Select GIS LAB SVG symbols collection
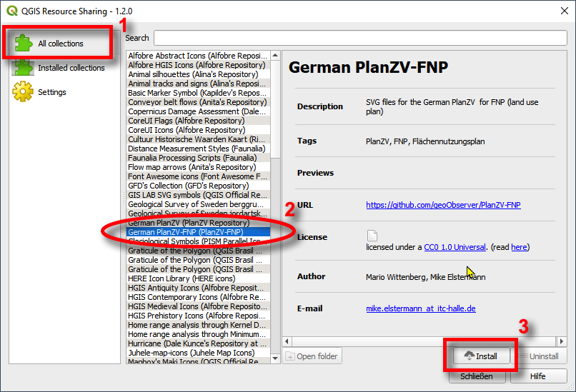This screenshot has width=576, height=392. pyautogui.click(x=199, y=195)
